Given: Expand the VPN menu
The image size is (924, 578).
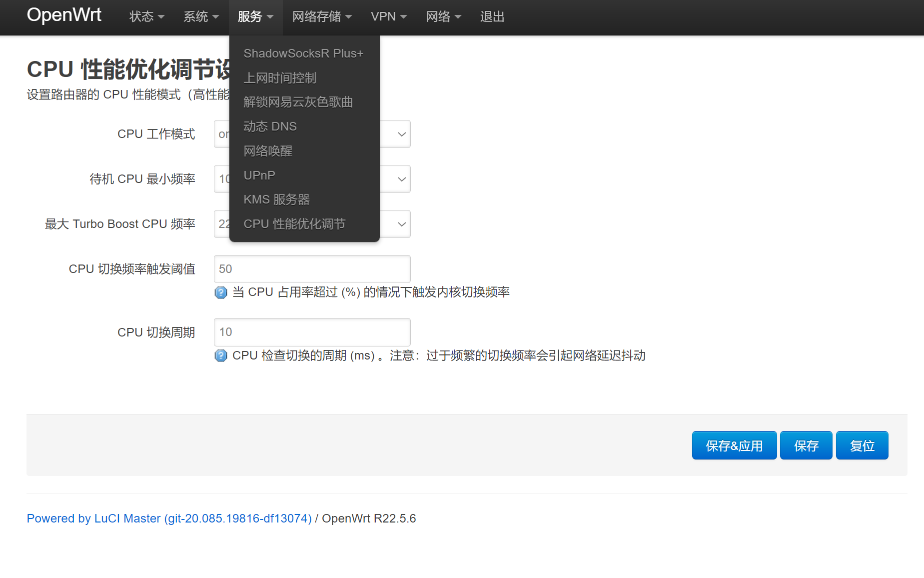Looking at the screenshot, I should [x=388, y=17].
